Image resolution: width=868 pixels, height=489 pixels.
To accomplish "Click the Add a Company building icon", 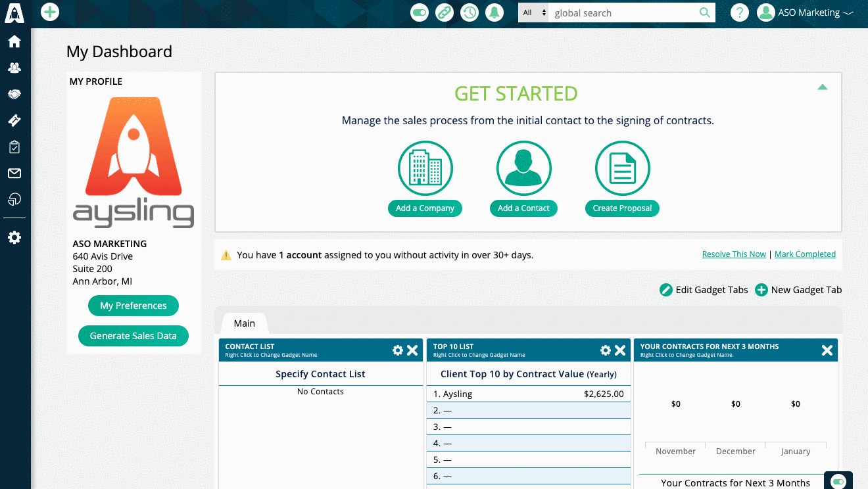I will pyautogui.click(x=425, y=168).
